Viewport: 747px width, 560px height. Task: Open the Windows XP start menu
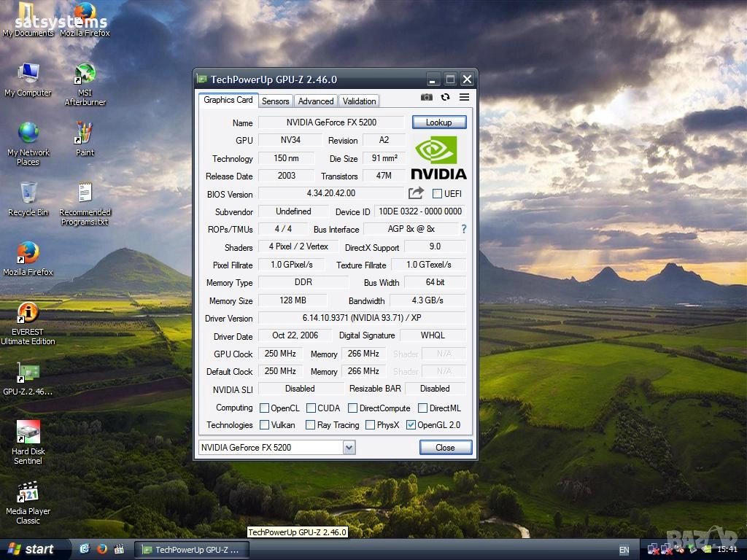click(x=31, y=549)
